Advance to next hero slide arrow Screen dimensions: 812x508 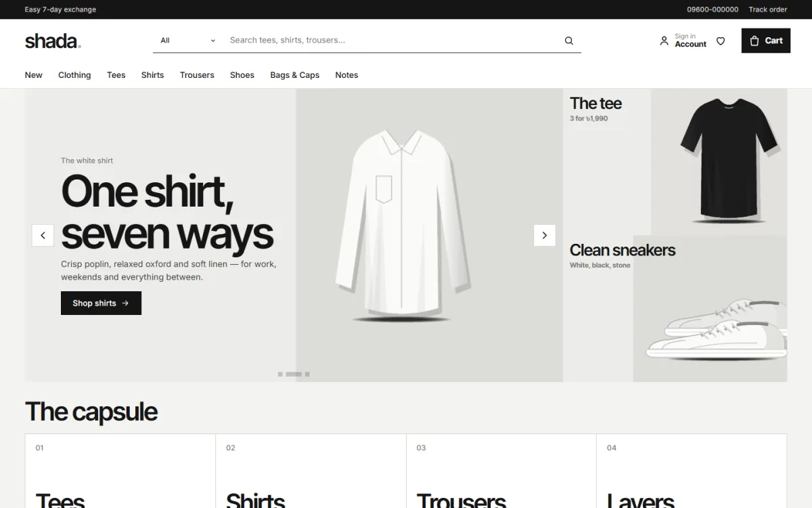pos(545,235)
